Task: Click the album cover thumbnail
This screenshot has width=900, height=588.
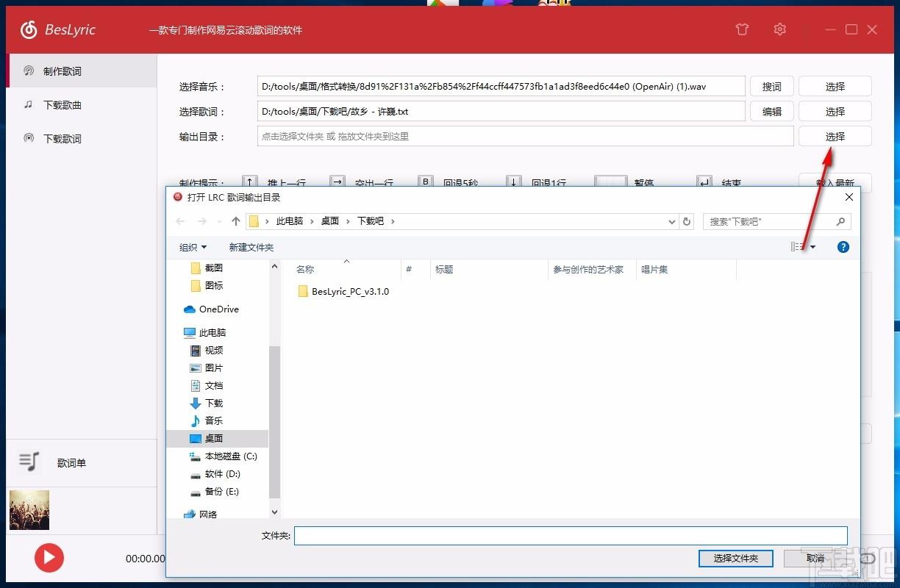Action: (29, 510)
